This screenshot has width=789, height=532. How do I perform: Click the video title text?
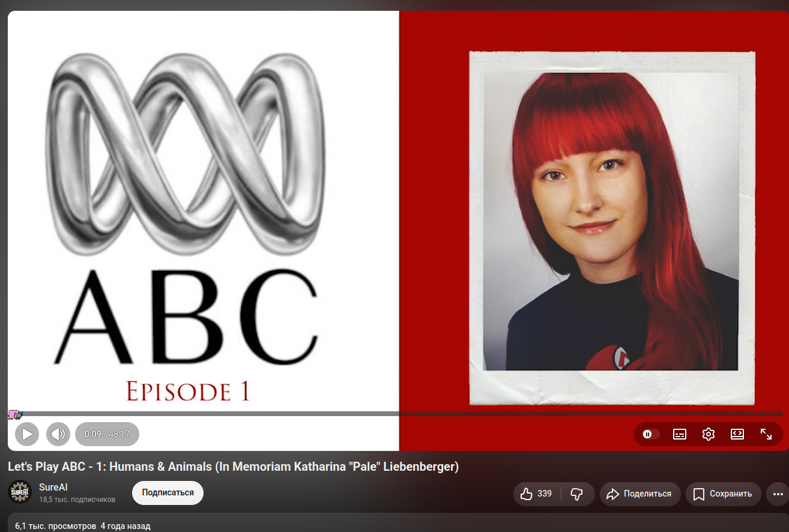coord(233,467)
